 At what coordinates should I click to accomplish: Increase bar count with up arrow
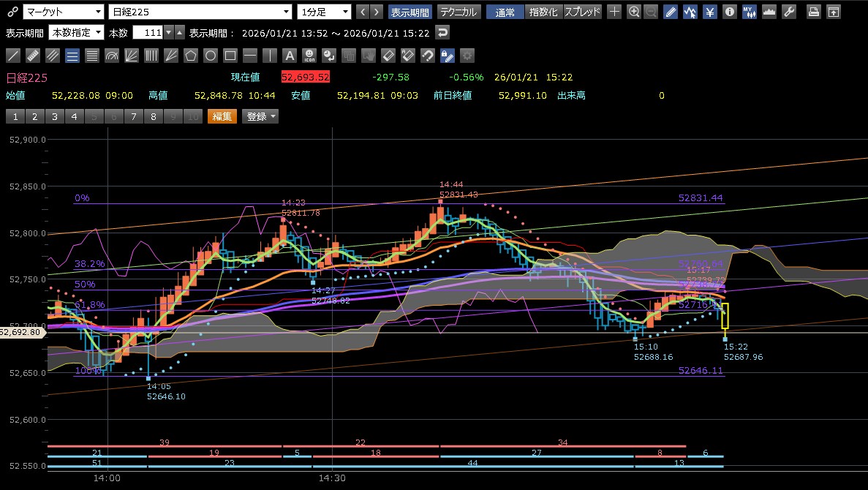(x=179, y=33)
